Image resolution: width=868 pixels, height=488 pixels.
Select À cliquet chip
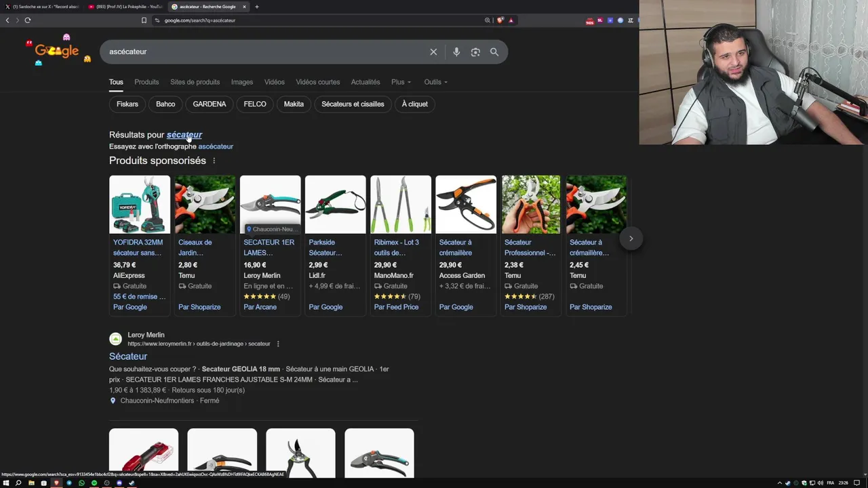(415, 104)
